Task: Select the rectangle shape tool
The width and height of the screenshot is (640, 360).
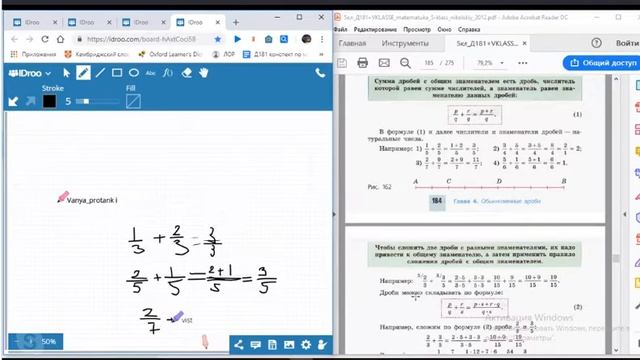Action: point(117,73)
